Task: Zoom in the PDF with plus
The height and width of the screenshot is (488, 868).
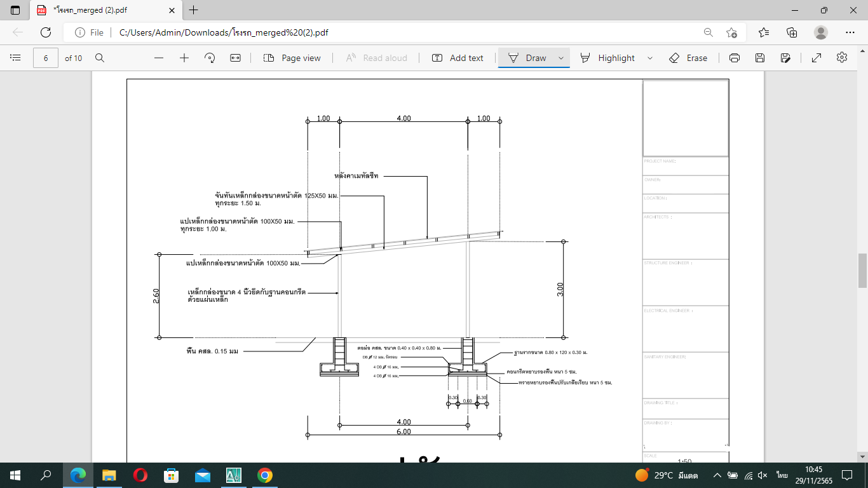Action: (x=184, y=58)
